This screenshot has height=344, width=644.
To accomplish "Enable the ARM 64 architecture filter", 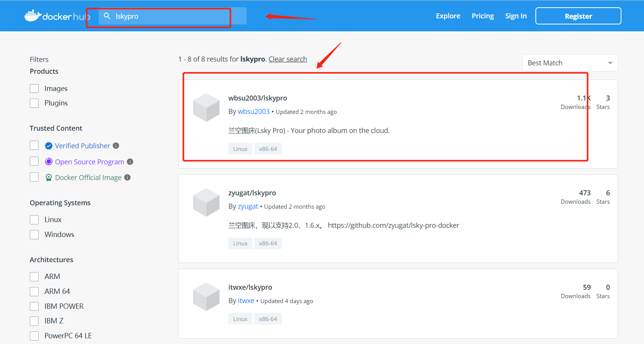I will coord(34,291).
